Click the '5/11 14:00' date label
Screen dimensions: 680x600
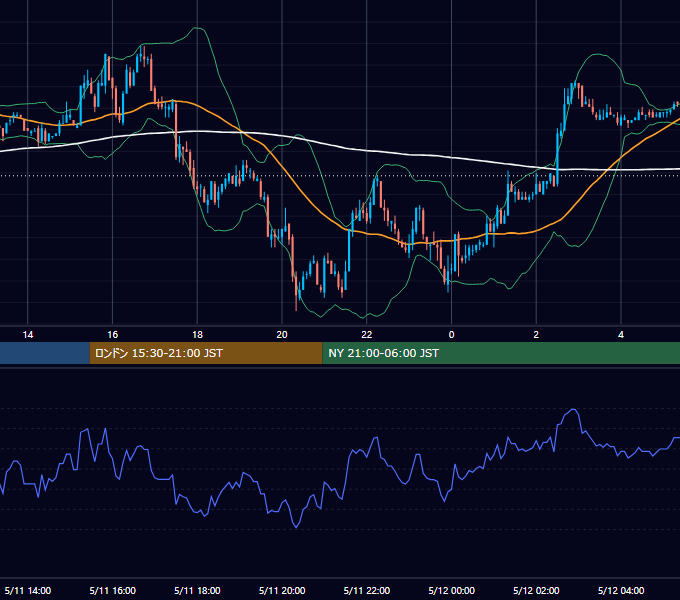coord(28,590)
